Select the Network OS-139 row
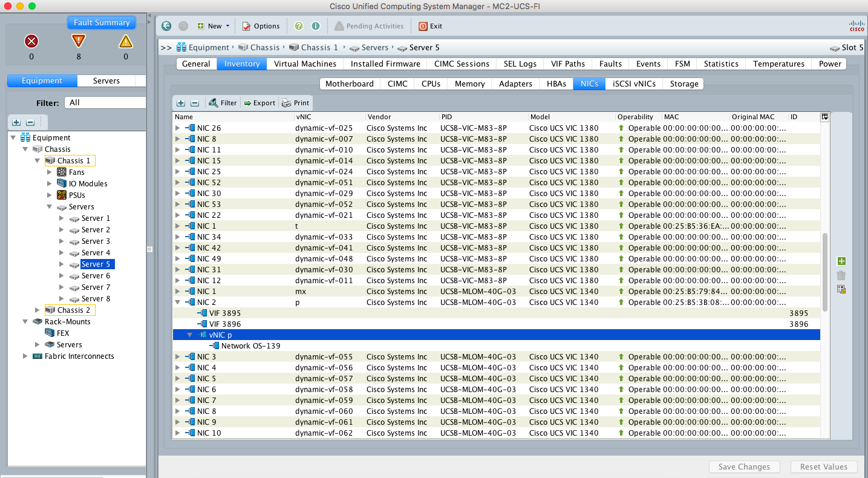This screenshot has width=868, height=478. click(496, 345)
